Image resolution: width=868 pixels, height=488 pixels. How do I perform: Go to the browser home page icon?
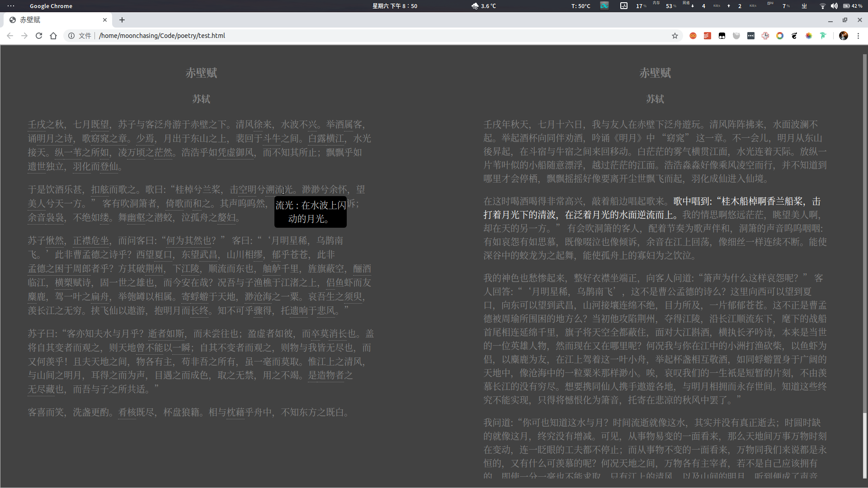click(53, 36)
